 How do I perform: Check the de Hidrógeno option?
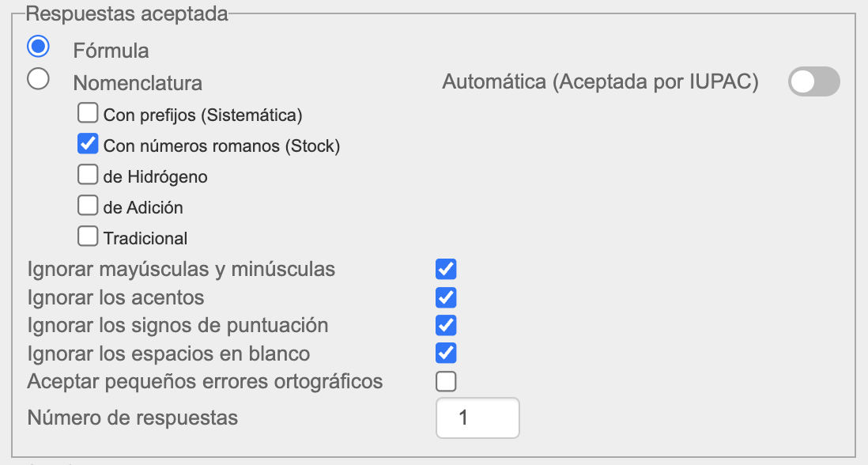[88, 176]
